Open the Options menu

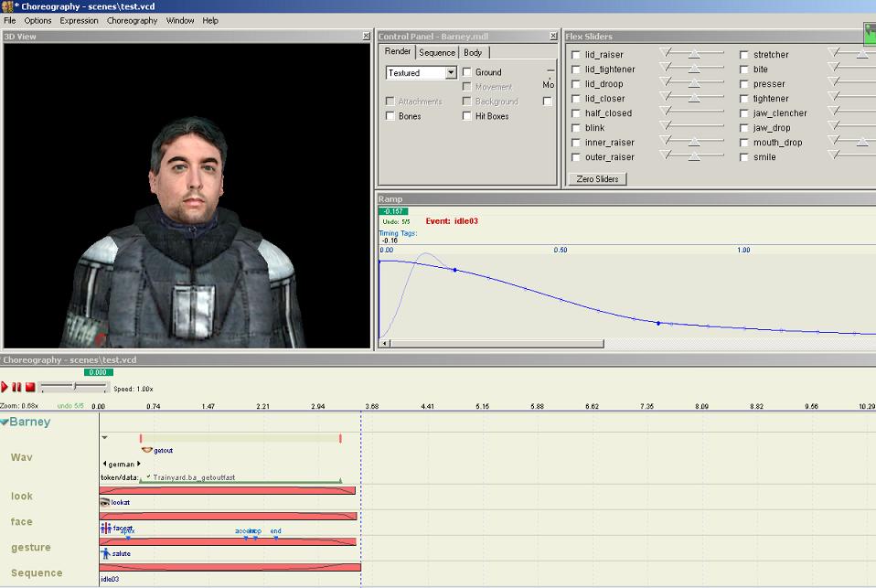pyautogui.click(x=37, y=21)
